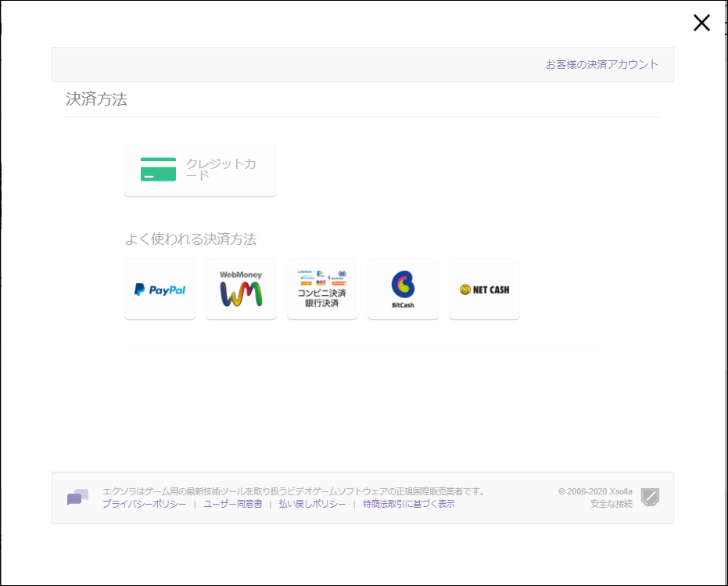The image size is (728, 586).
Task: Click the © 2006-2020 Xsolla text
Action: 595,491
